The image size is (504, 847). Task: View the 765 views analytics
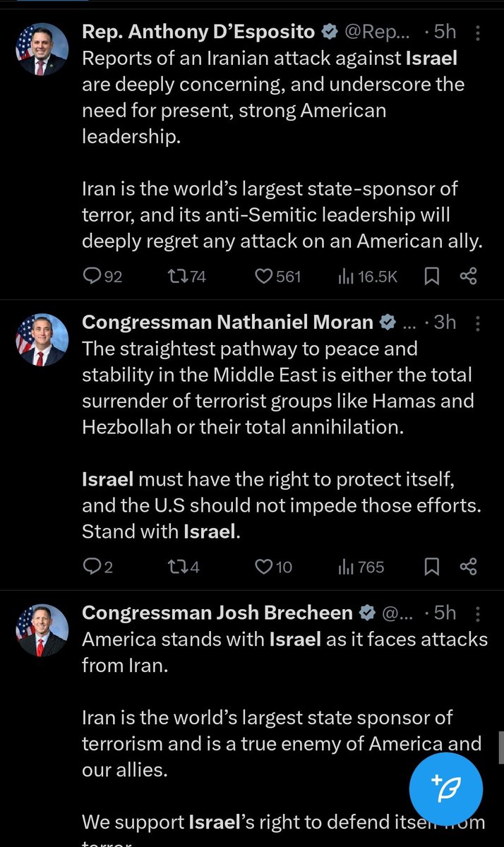(361, 567)
